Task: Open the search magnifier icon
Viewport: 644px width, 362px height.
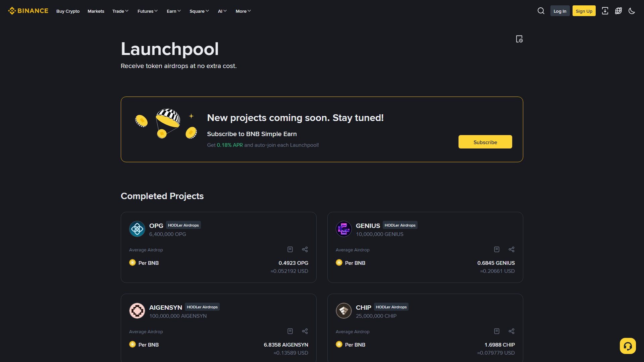Action: pos(541,11)
